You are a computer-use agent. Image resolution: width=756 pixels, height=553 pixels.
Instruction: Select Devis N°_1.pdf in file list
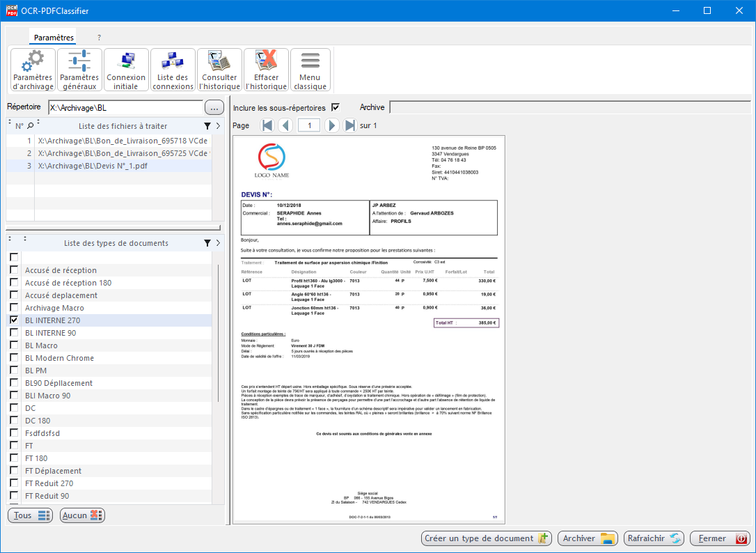pyautogui.click(x=93, y=166)
